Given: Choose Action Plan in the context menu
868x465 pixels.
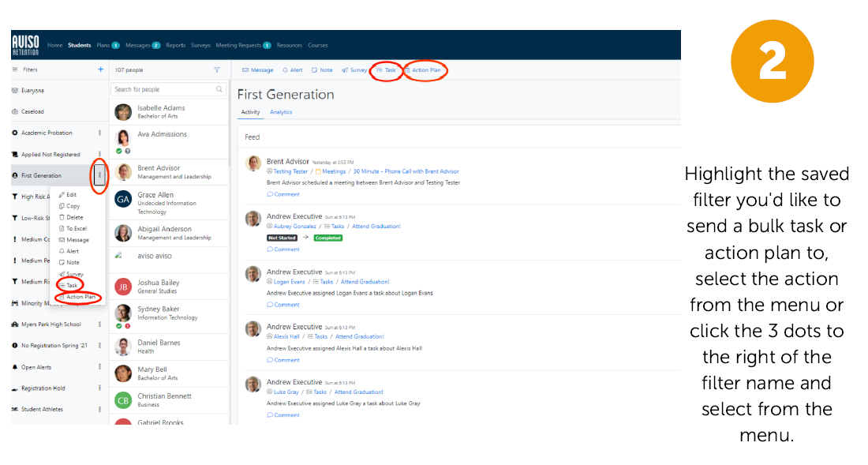Looking at the screenshot, I should pyautogui.click(x=77, y=298).
